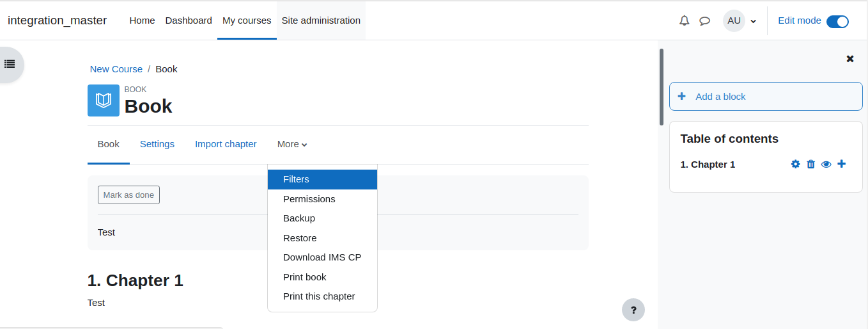Open the notifications bell icon
Viewport: 868px width, 329px height.
(684, 20)
